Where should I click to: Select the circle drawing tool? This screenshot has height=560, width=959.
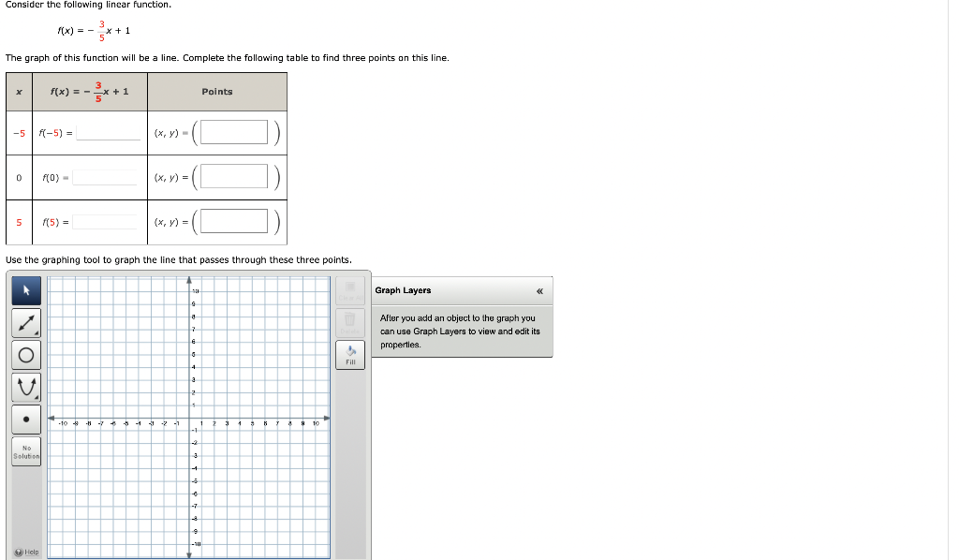point(25,354)
